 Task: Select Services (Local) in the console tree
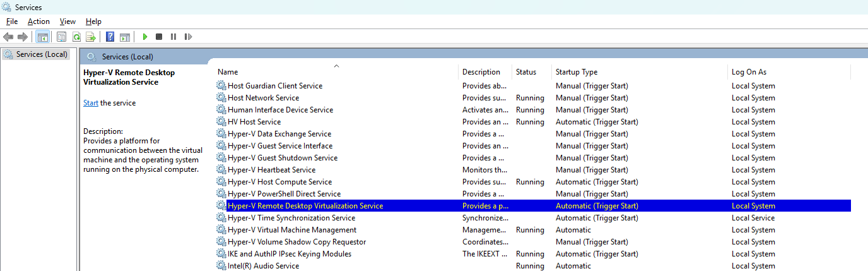(42, 54)
